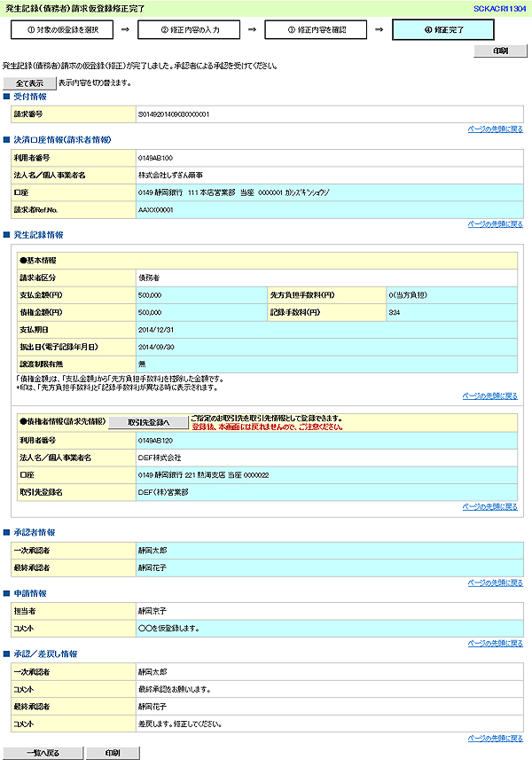Viewport: 532px width, 767px height.
Task: Click the 表示内容を切り替えます。 caption
Action: click(95, 83)
